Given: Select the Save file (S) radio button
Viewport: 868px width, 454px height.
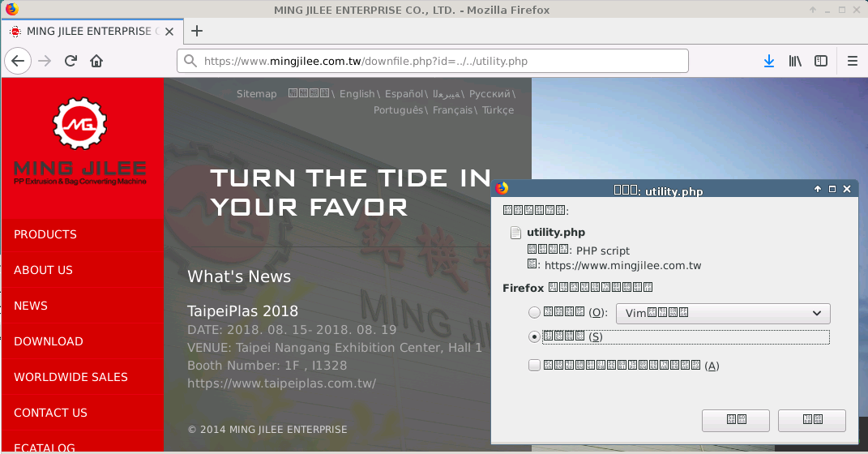Looking at the screenshot, I should pos(534,336).
